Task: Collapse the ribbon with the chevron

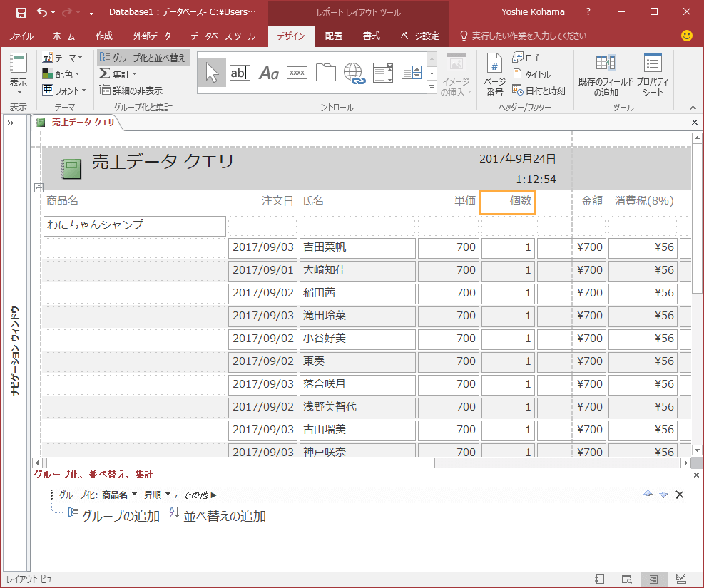Action: tap(693, 108)
